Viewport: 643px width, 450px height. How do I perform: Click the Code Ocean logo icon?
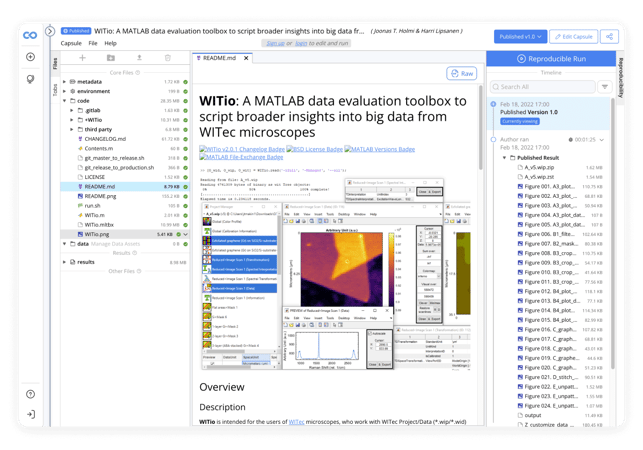(x=30, y=35)
